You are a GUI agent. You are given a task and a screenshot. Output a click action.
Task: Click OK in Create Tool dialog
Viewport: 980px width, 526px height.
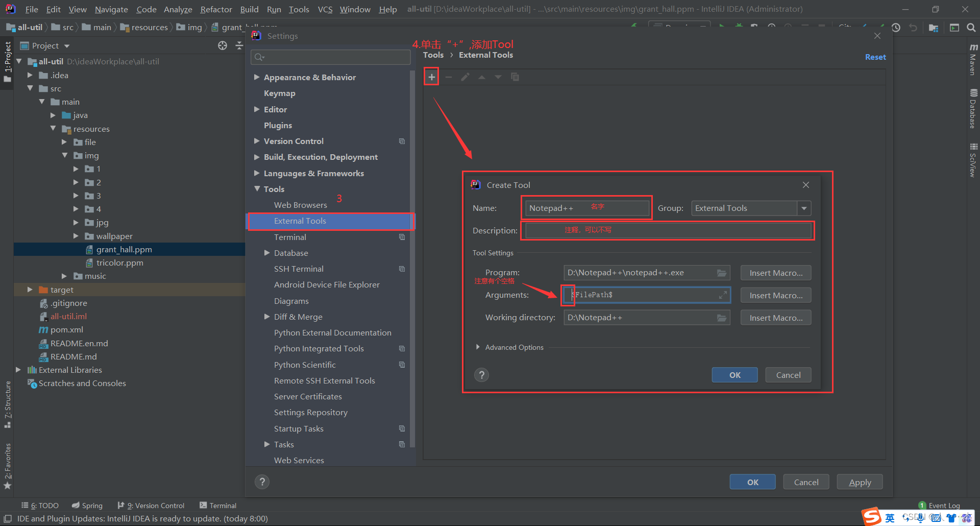pyautogui.click(x=734, y=375)
